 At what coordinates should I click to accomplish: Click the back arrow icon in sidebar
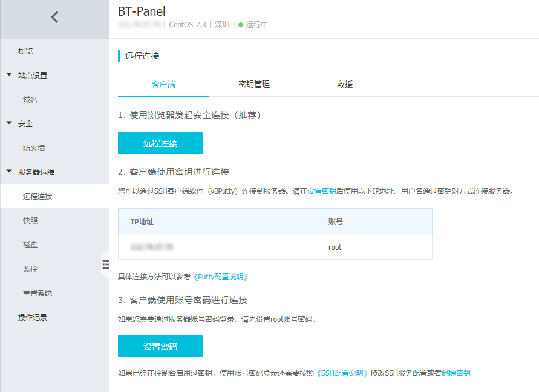coord(54,17)
